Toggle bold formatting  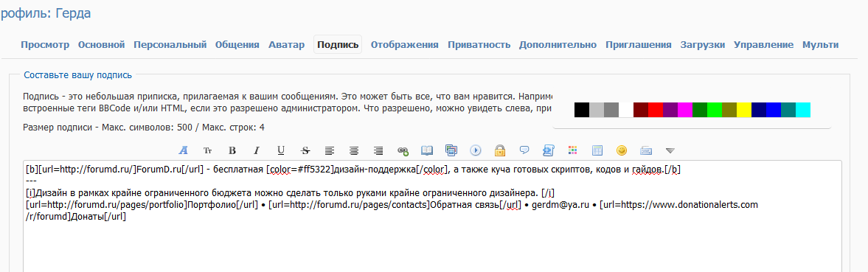click(x=232, y=150)
